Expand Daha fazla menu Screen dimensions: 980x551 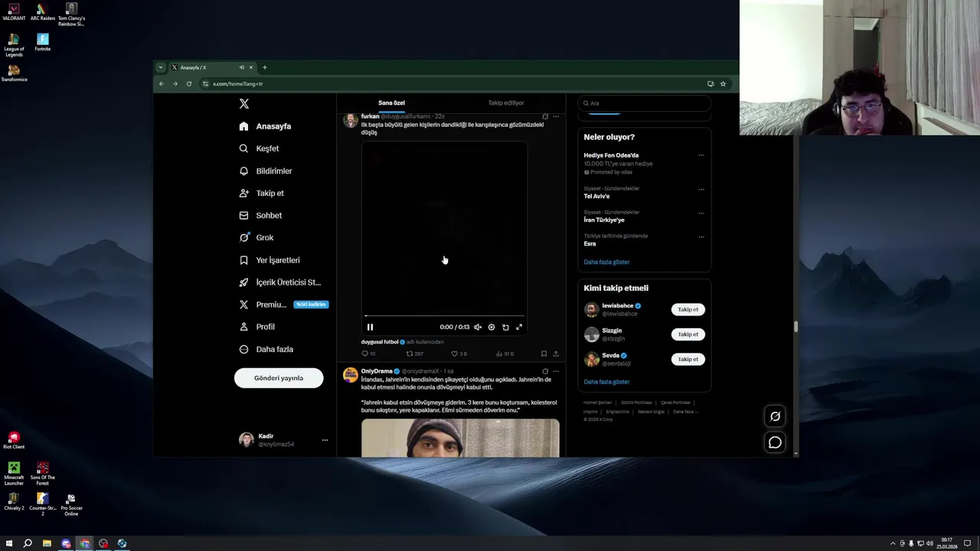(x=266, y=349)
